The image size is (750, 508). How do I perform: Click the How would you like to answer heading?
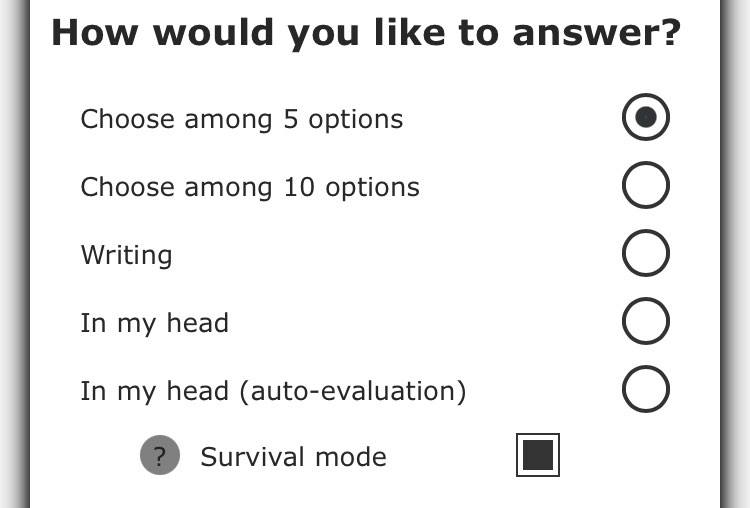coord(366,33)
